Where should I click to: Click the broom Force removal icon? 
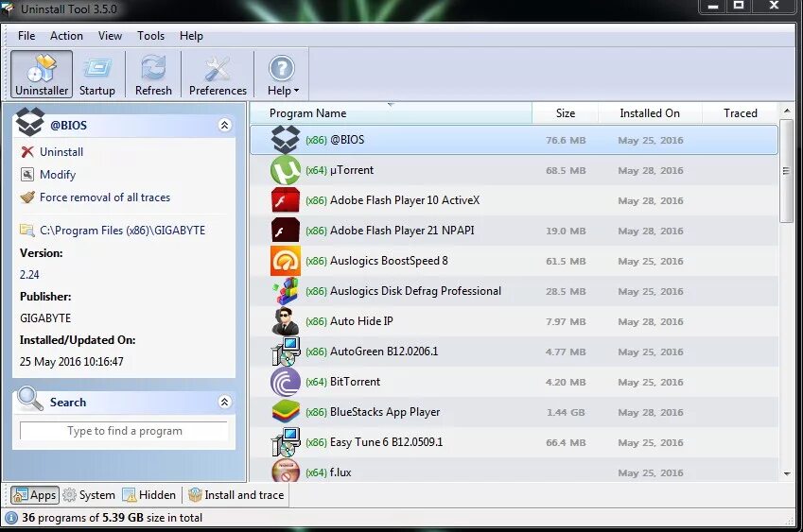tap(27, 197)
